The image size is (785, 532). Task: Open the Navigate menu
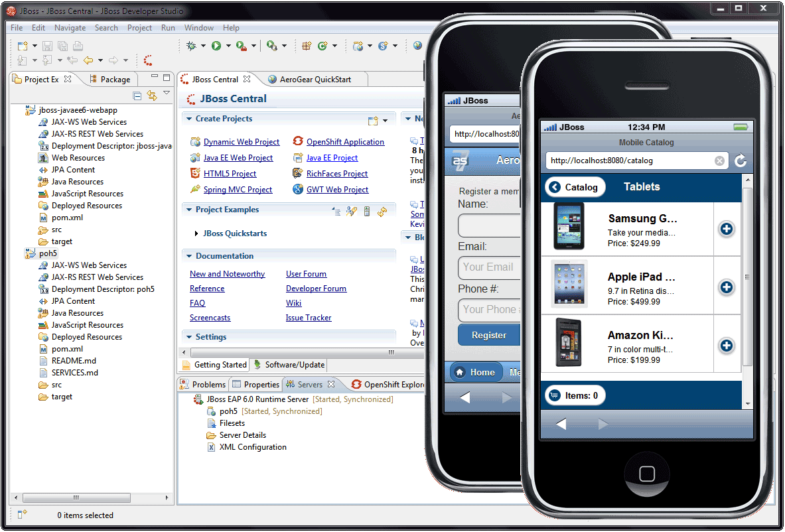coord(70,28)
